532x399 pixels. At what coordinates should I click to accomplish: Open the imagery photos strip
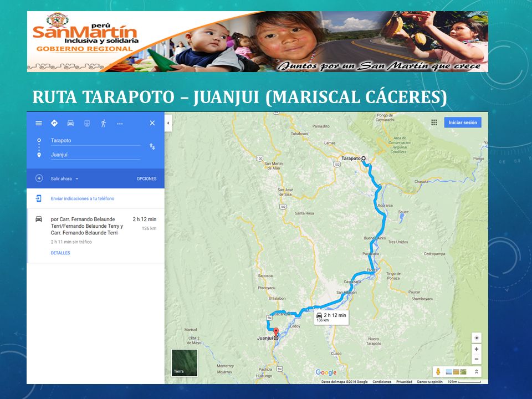(456, 372)
